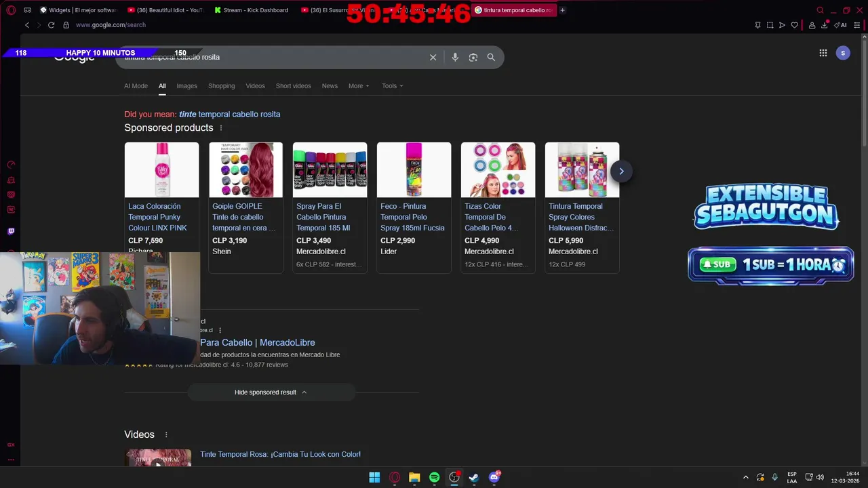Go back with the browser back arrow
This screenshot has width=868, height=488.
pyautogui.click(x=27, y=25)
